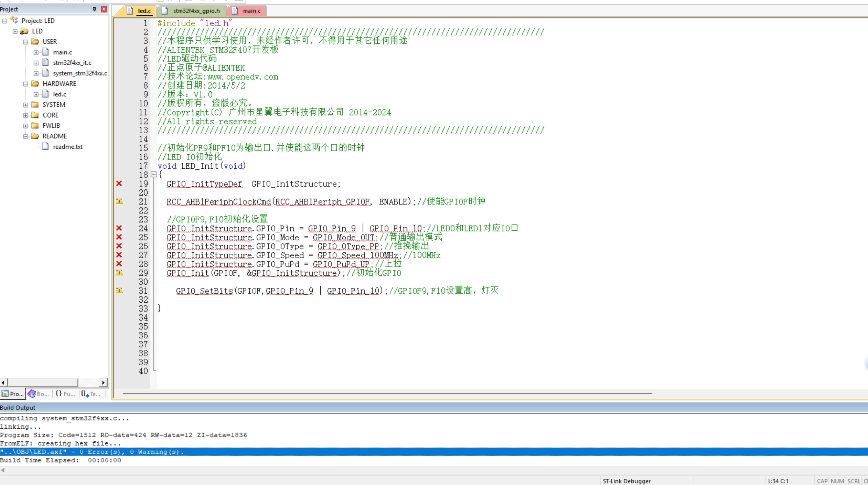Click the error marker on line 24
This screenshot has height=485, width=868.
pyautogui.click(x=119, y=228)
